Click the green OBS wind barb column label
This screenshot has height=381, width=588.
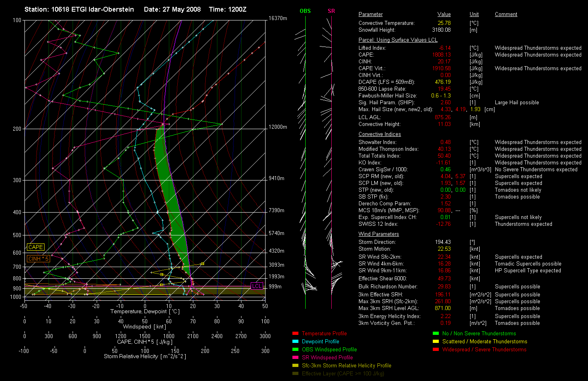(x=305, y=11)
